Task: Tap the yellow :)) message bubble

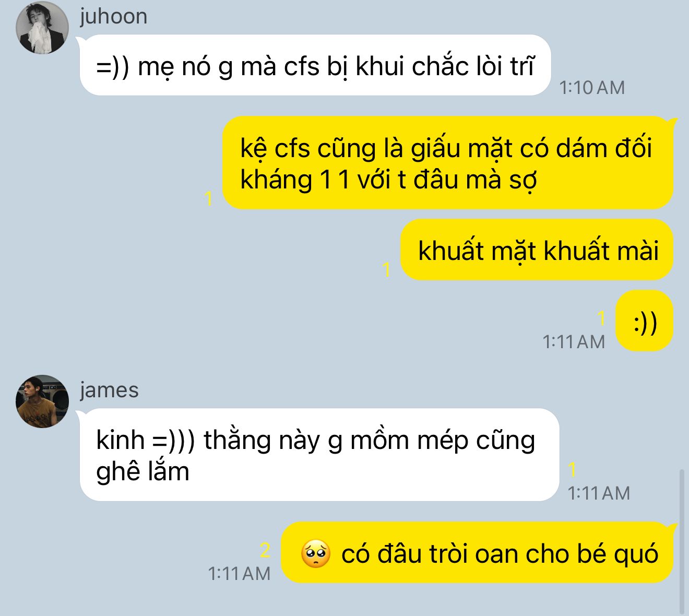Action: coord(645,321)
